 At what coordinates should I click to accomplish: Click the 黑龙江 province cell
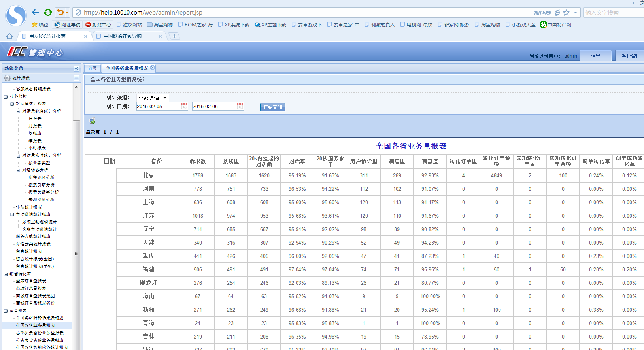(149, 282)
